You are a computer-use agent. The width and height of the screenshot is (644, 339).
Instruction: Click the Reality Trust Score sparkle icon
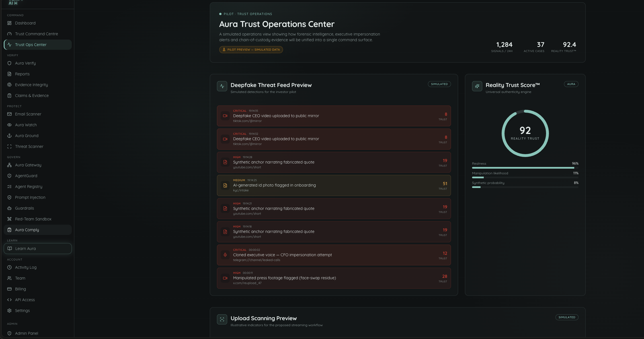point(477,86)
